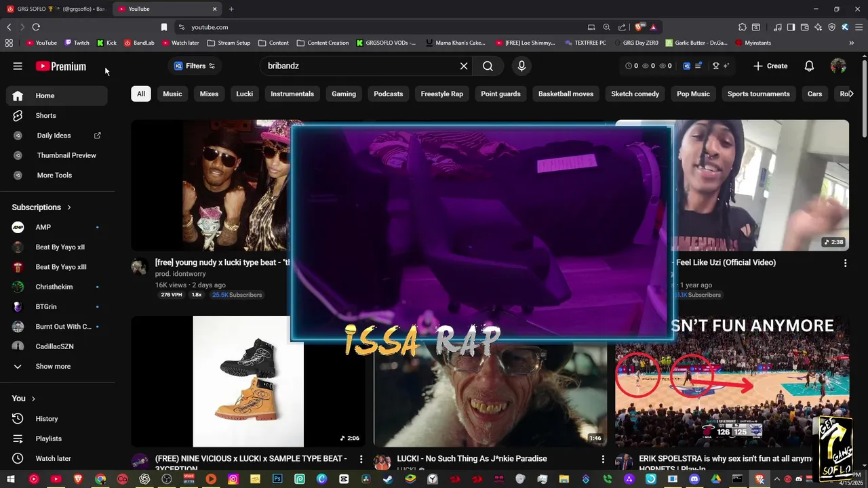
Task: Click the vidIQ extension icon in header
Action: pyautogui.click(x=686, y=66)
